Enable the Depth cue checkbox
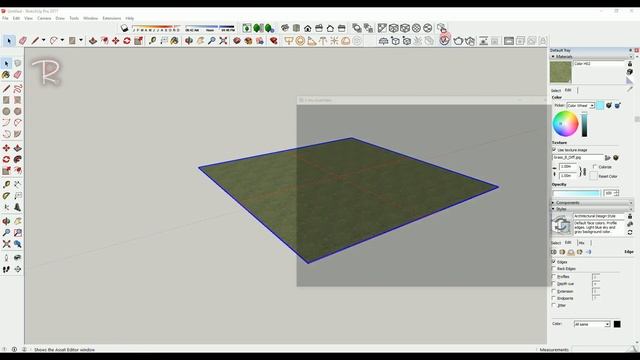 554,284
